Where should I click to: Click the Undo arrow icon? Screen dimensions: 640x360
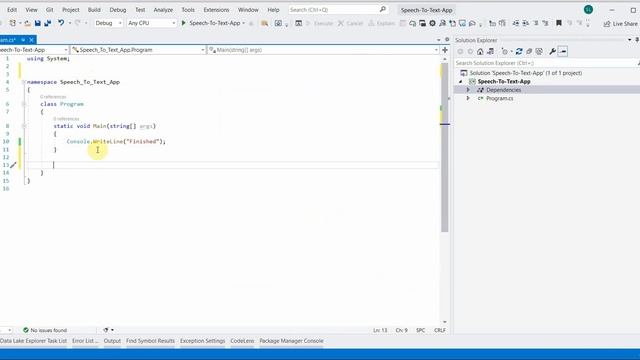(x=61, y=23)
